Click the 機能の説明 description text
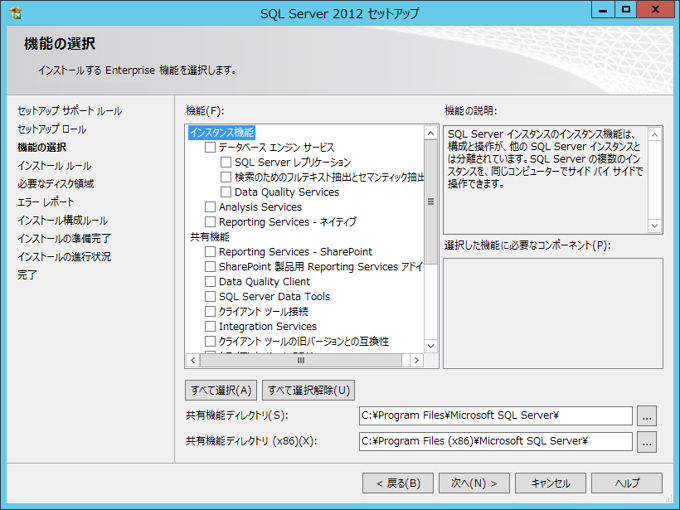680x510 pixels. point(545,159)
